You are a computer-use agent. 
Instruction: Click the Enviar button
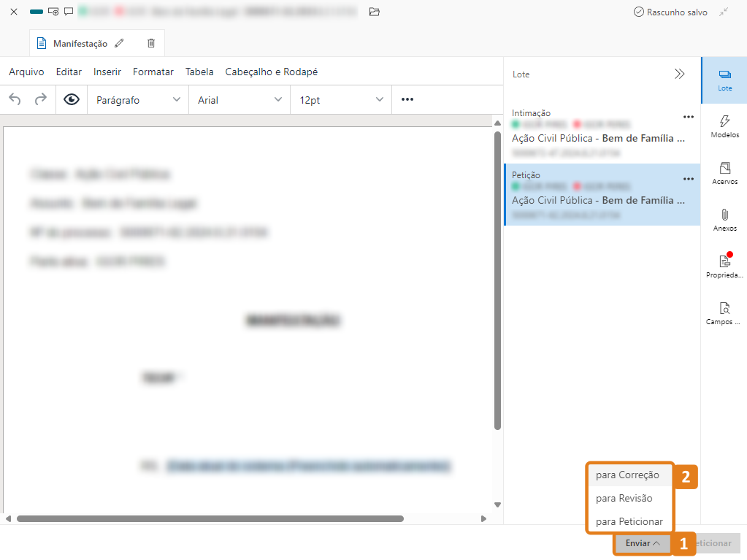[x=643, y=543]
